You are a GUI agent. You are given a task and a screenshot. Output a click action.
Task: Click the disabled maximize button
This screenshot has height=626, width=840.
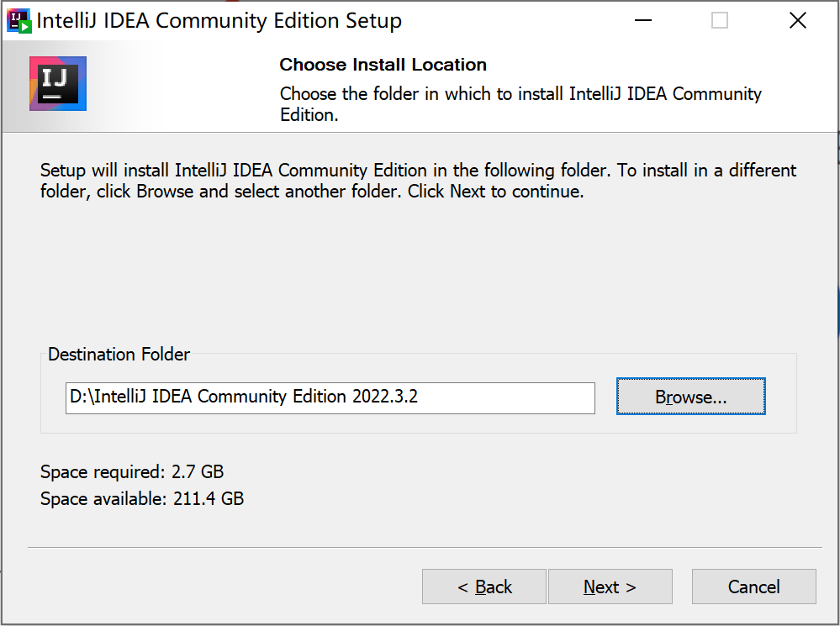[720, 21]
